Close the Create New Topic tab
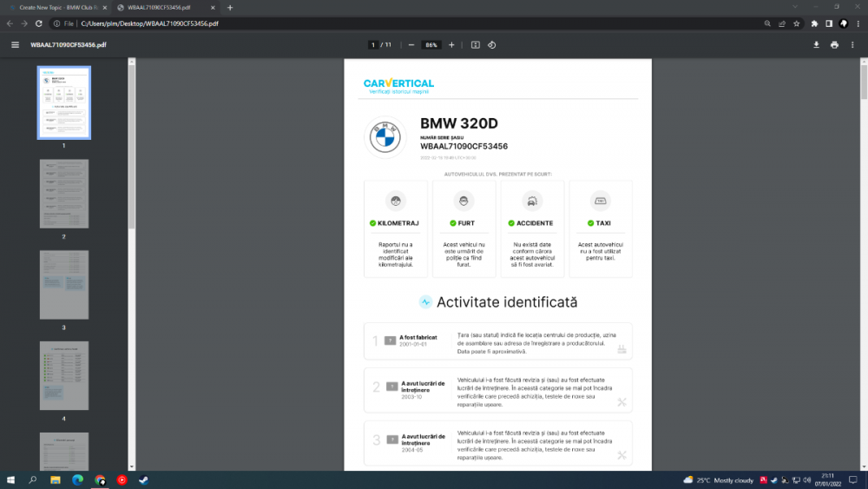The image size is (868, 489). point(105,8)
